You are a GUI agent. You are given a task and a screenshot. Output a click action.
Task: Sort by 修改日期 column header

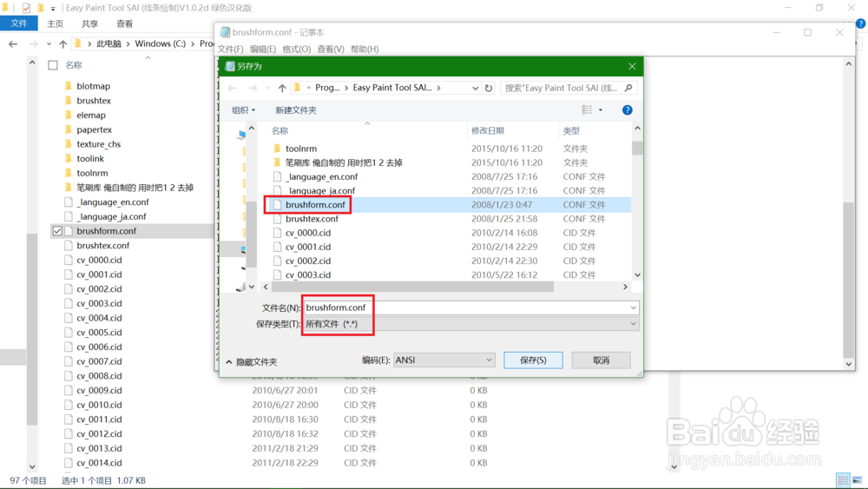488,130
